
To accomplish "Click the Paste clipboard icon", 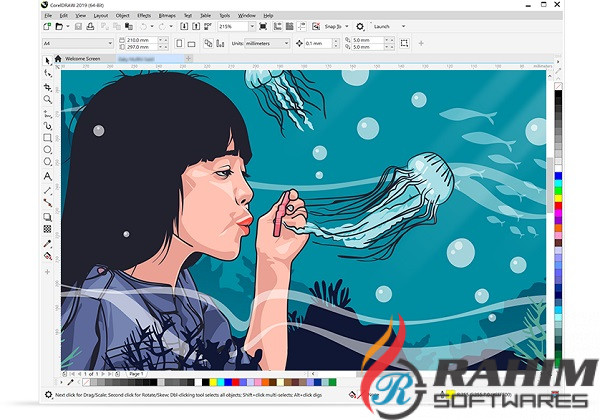I will coord(129,26).
